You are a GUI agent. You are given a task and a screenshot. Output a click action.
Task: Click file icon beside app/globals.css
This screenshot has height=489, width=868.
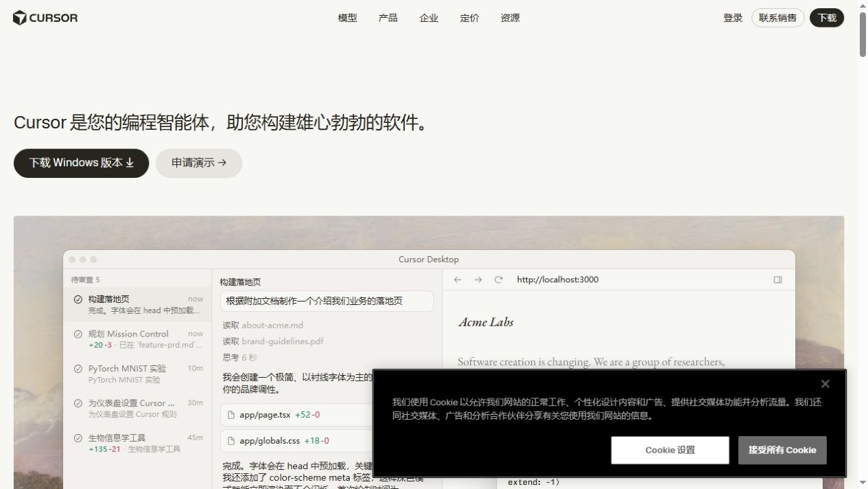[x=231, y=441]
